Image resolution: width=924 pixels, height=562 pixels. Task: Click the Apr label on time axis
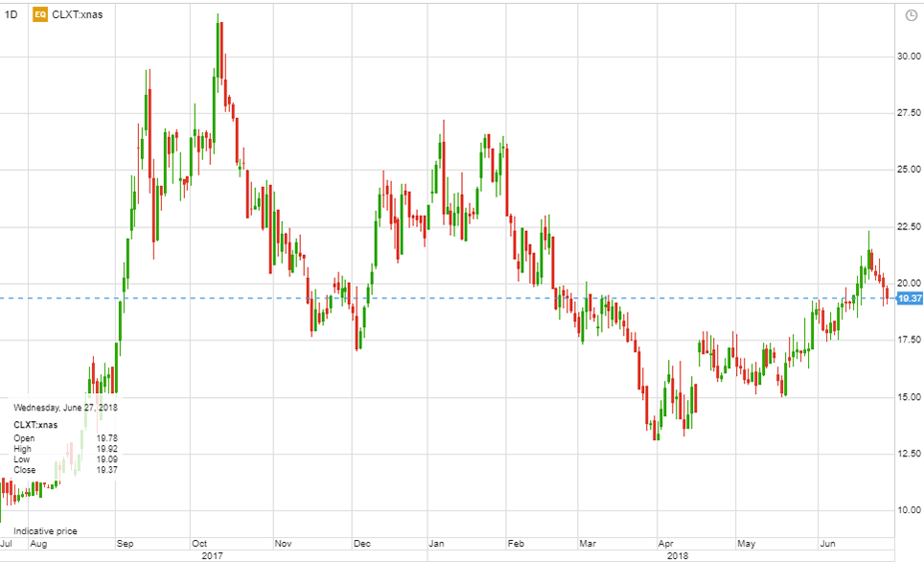666,544
